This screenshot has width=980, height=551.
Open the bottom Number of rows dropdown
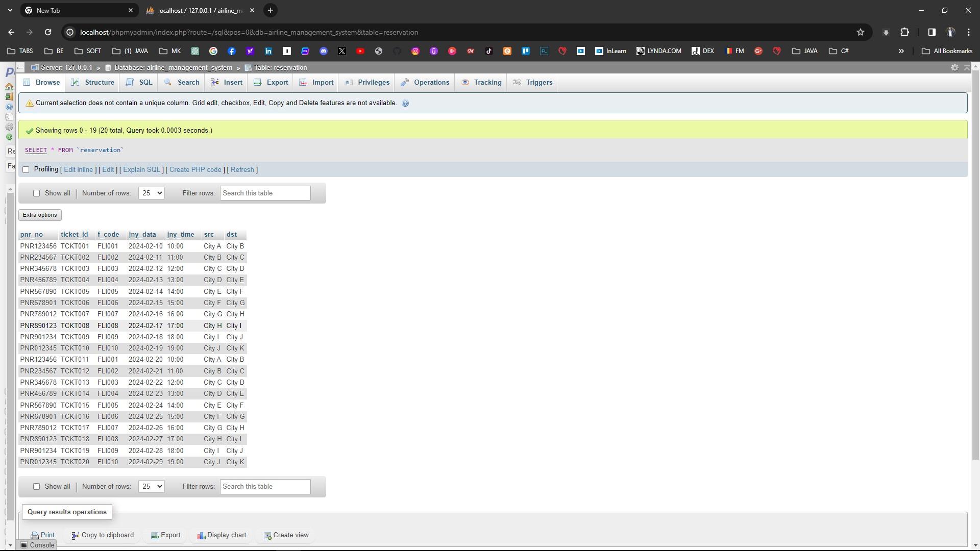tap(151, 487)
